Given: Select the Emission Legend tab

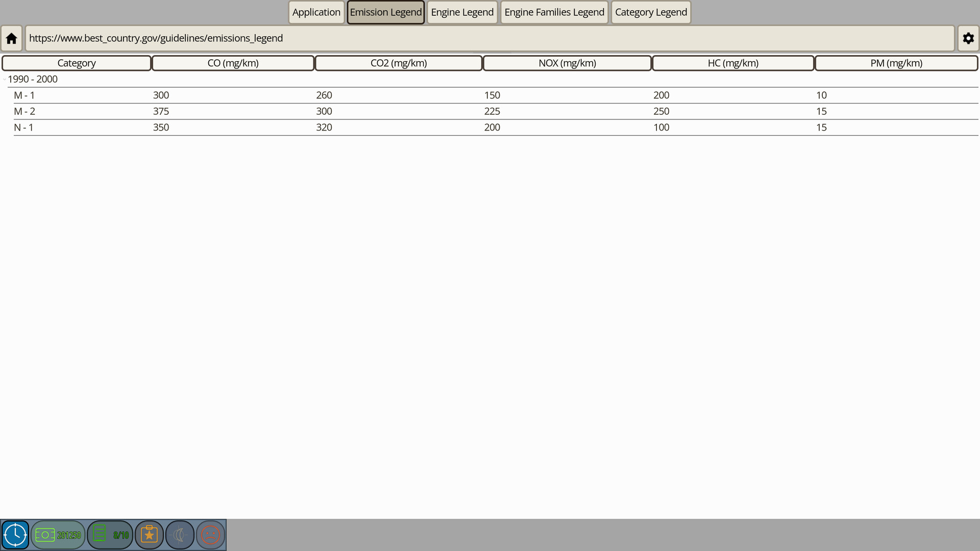Looking at the screenshot, I should pos(385,12).
